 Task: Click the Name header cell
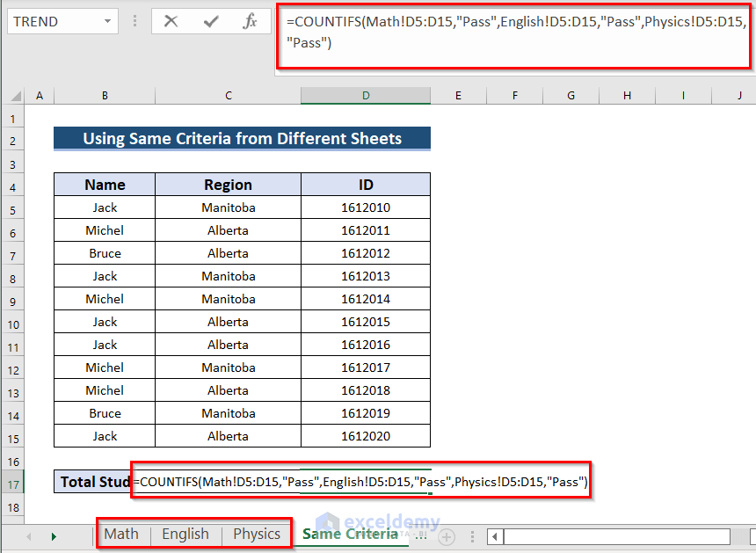(105, 185)
